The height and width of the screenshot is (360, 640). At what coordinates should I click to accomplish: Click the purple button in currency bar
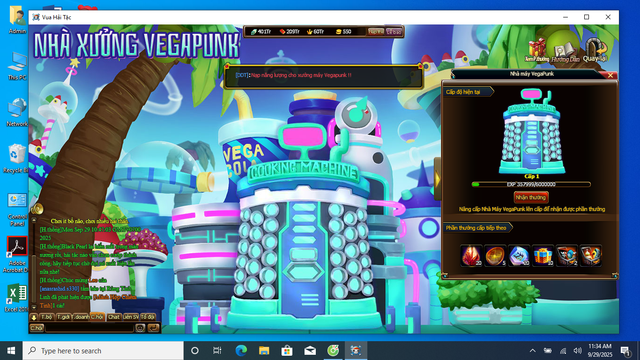point(394,31)
